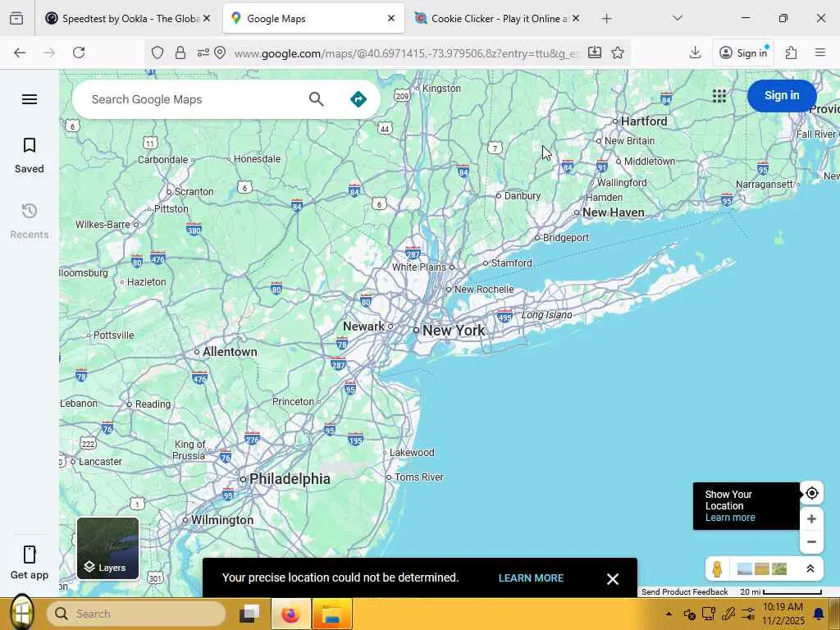Click the Toms River label
The height and width of the screenshot is (630, 840).
click(419, 477)
